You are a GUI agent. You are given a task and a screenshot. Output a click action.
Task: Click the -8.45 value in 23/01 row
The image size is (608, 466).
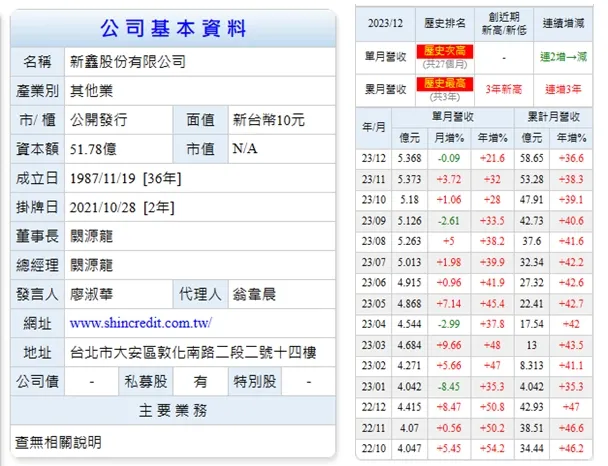449,387
